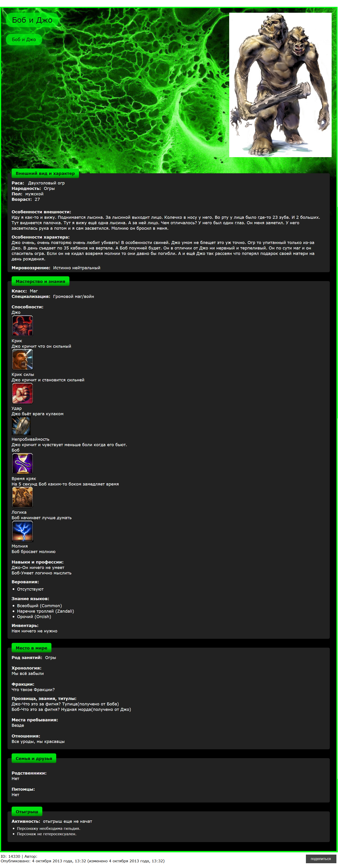Select the Внешний вид и характер tab
The image size is (338, 868).
pos(45,174)
